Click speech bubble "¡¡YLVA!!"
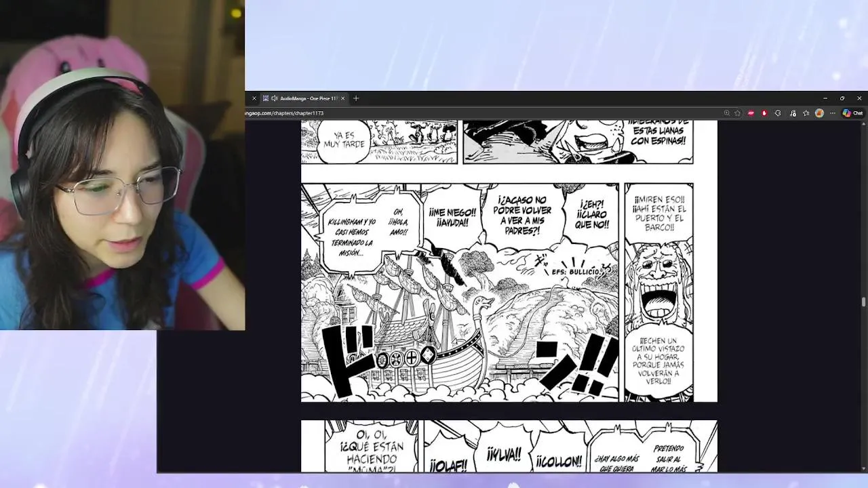868x488 pixels. [x=504, y=454]
